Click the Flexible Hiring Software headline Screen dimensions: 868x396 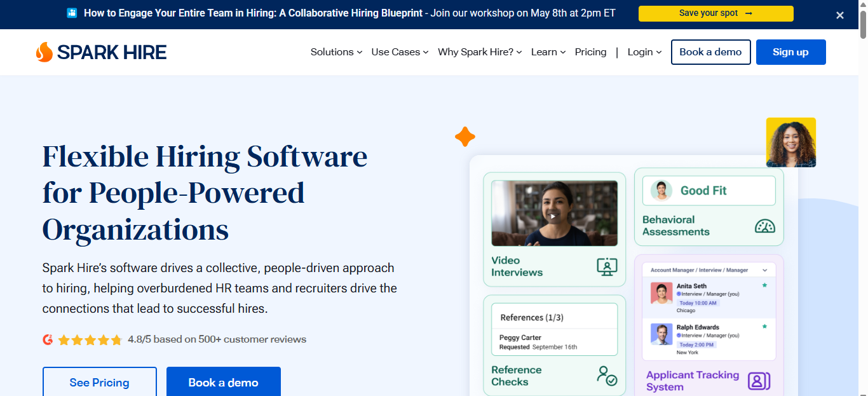[205, 193]
